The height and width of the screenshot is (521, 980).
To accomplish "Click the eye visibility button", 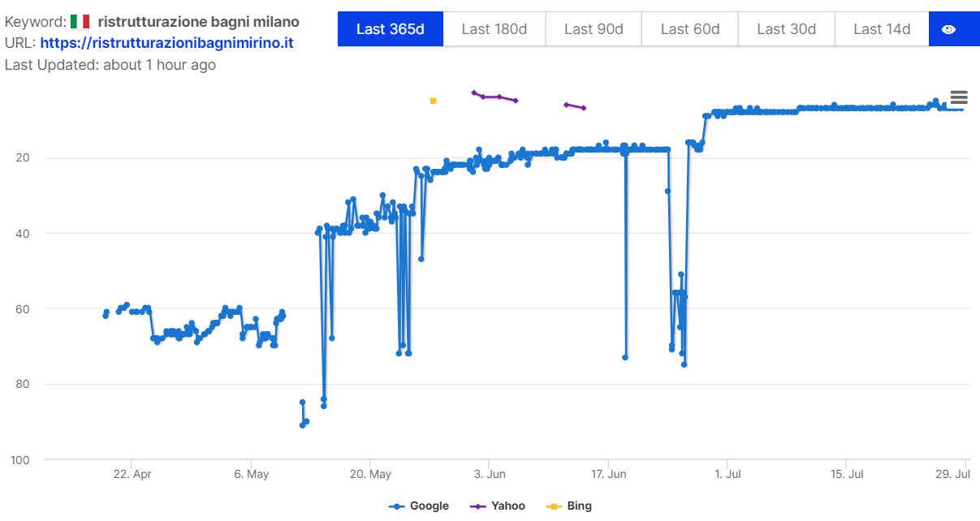I will pyautogui.click(x=948, y=29).
